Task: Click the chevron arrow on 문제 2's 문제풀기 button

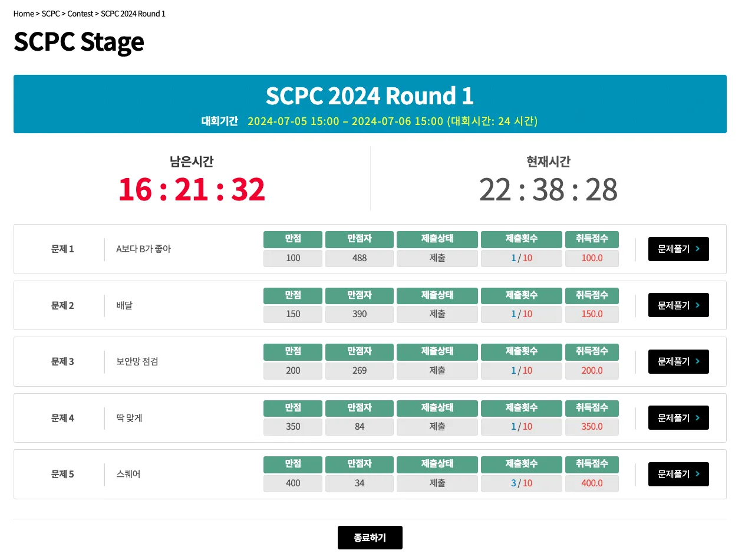Action: coord(698,305)
